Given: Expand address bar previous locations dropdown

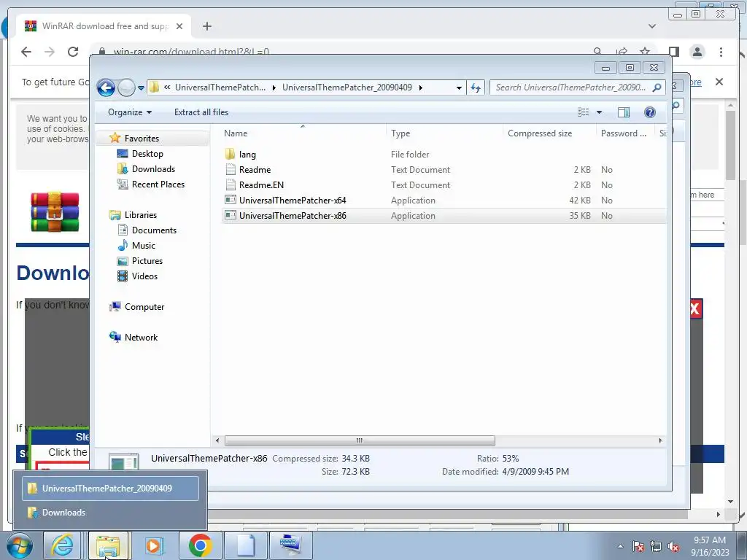Looking at the screenshot, I should click(459, 87).
